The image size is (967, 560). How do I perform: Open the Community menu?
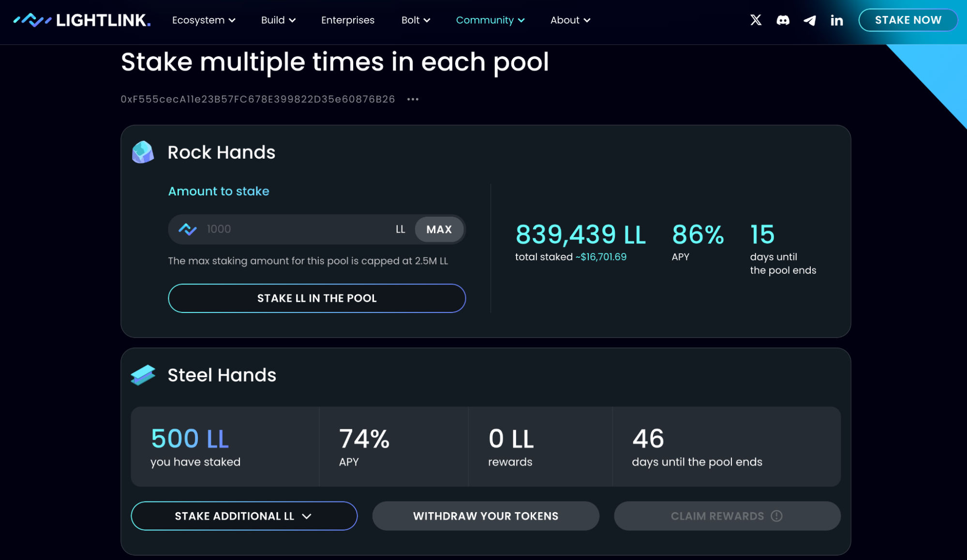[490, 20]
